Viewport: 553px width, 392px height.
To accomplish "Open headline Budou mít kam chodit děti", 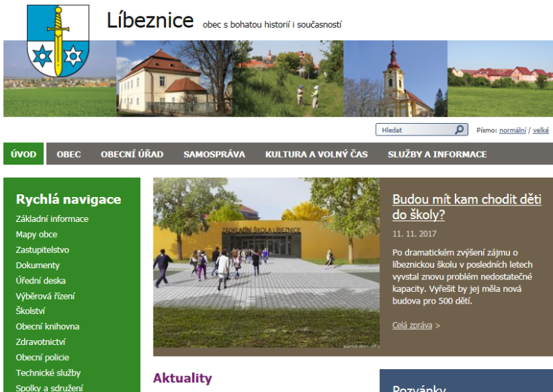I will click(x=466, y=207).
